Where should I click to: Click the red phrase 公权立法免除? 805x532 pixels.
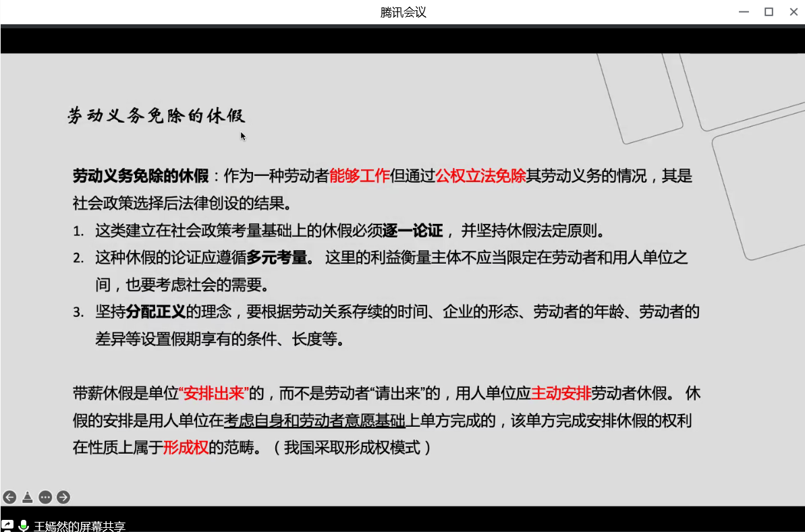[x=480, y=177]
